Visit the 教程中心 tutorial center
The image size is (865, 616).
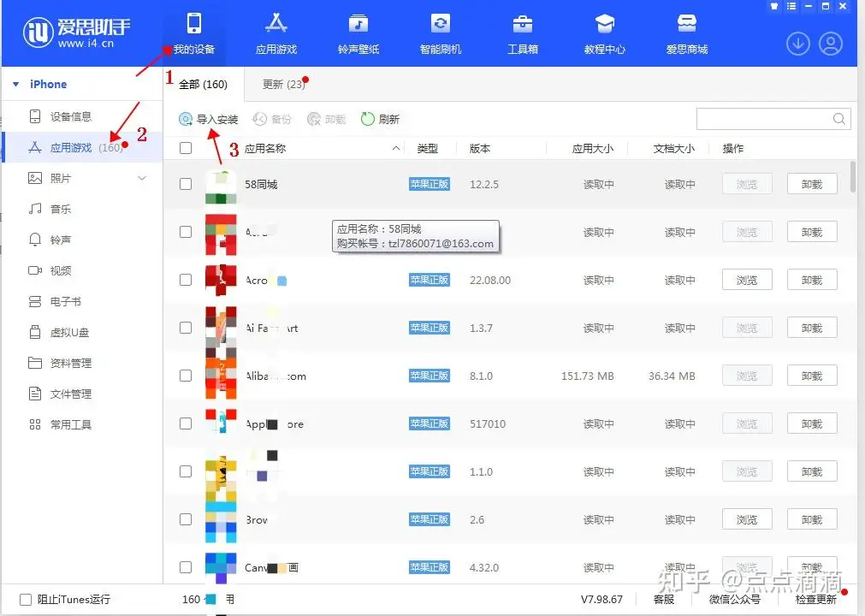(x=605, y=33)
